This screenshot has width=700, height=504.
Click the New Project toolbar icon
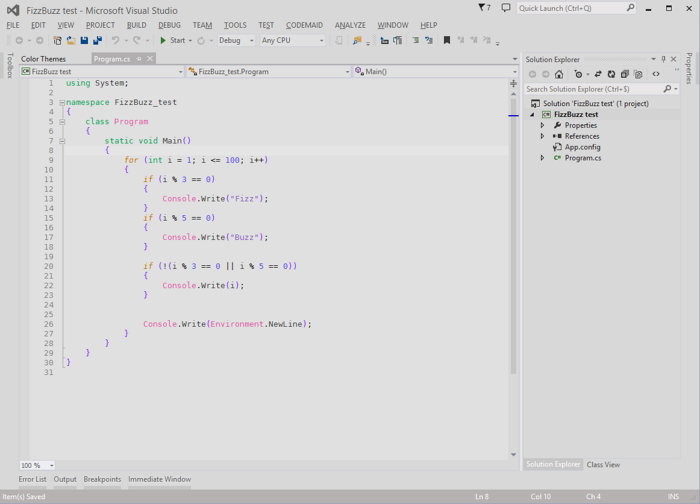57,40
